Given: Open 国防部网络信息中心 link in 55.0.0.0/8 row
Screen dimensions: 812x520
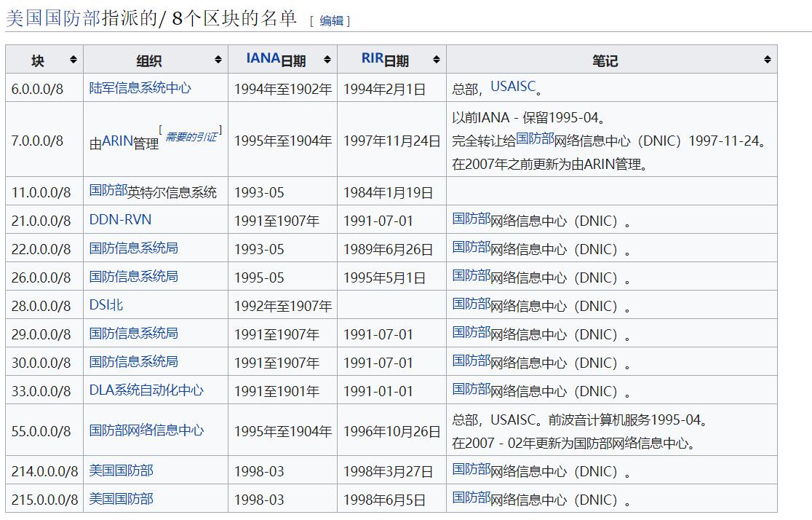Looking at the screenshot, I should (x=146, y=430).
